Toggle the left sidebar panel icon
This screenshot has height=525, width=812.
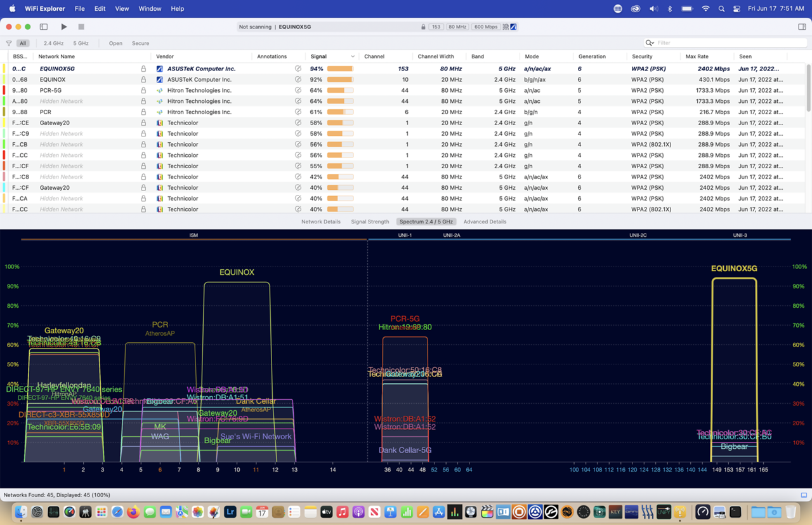44,27
